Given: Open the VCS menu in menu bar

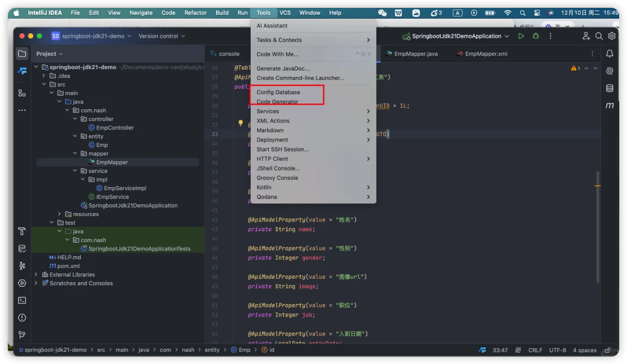Looking at the screenshot, I should tap(285, 13).
